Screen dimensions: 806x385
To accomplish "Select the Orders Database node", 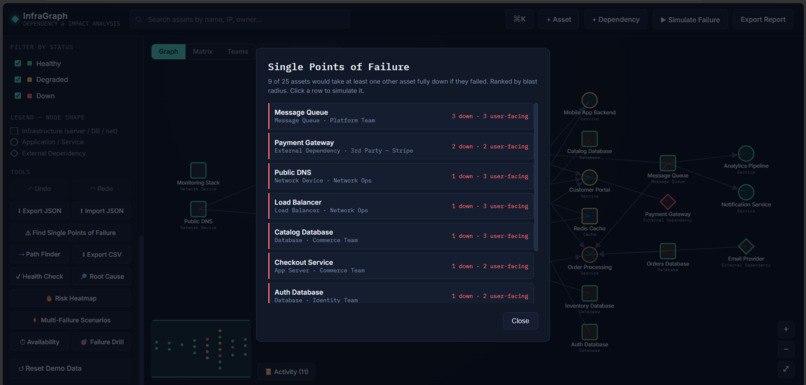I will pyautogui.click(x=668, y=251).
